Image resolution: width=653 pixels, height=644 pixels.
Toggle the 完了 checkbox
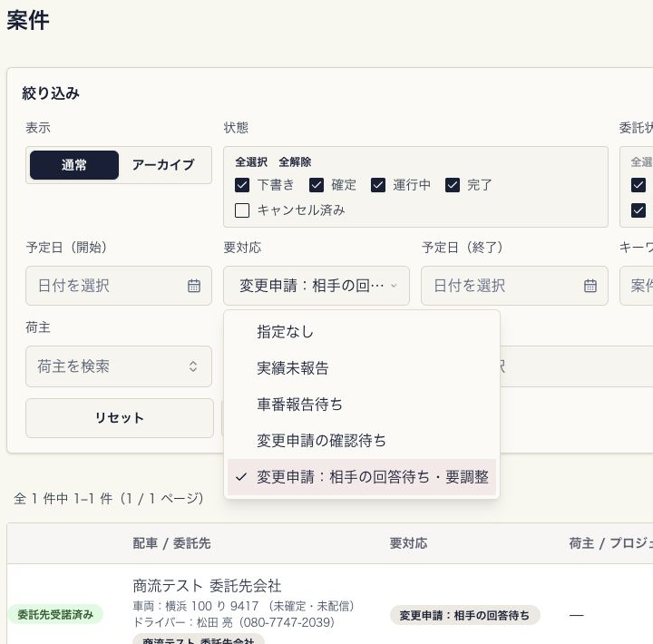point(453,185)
